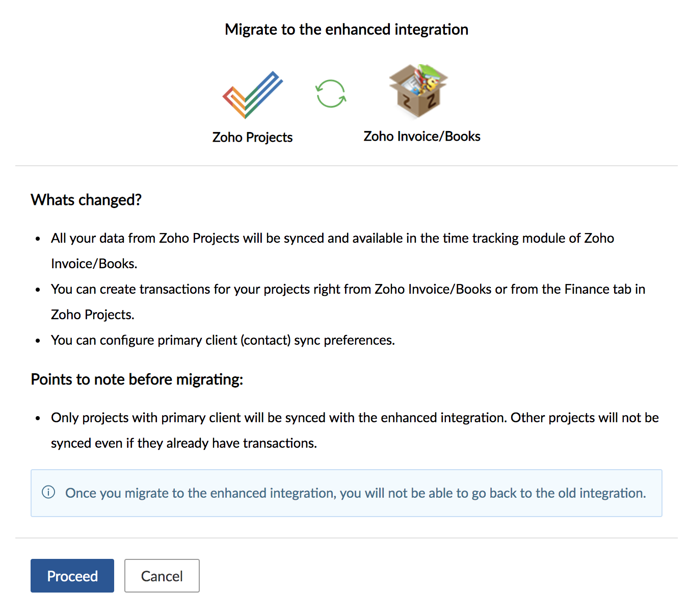This screenshot has width=689, height=616.
Task: Click the bullet dot before "You can create transactions"
Action: (38, 290)
